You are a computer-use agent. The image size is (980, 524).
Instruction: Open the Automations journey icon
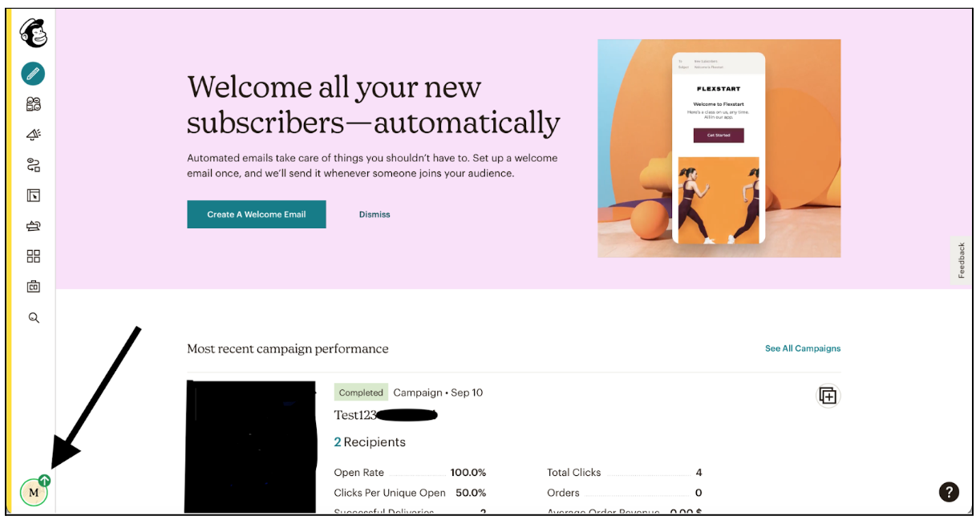click(33, 165)
